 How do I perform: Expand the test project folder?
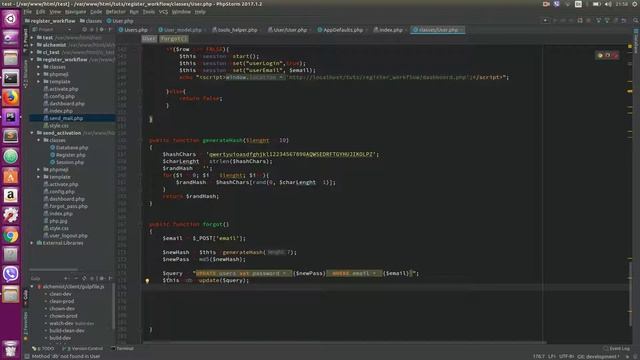coord(32,38)
